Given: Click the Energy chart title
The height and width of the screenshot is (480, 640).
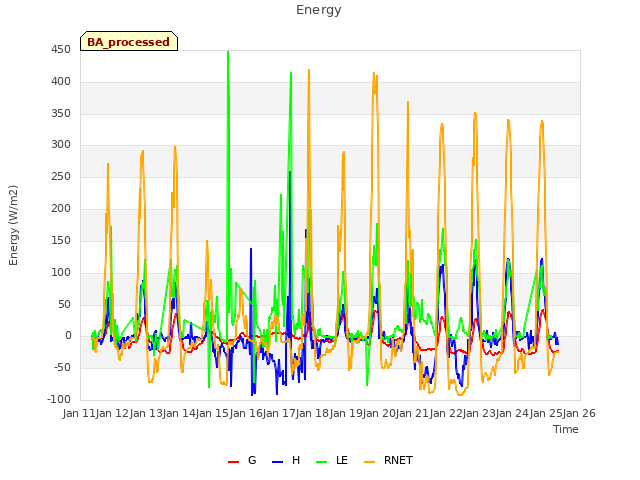Looking at the screenshot, I should pyautogui.click(x=319, y=10).
